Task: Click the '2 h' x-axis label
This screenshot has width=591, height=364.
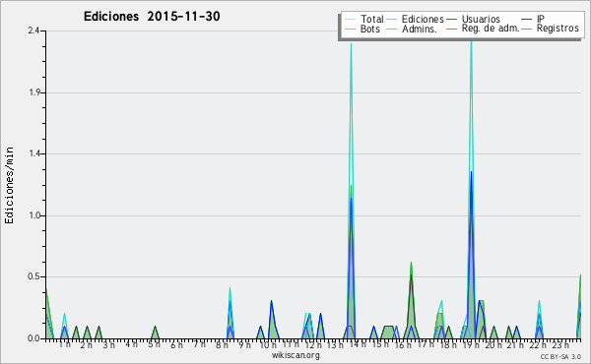Action: [87, 345]
